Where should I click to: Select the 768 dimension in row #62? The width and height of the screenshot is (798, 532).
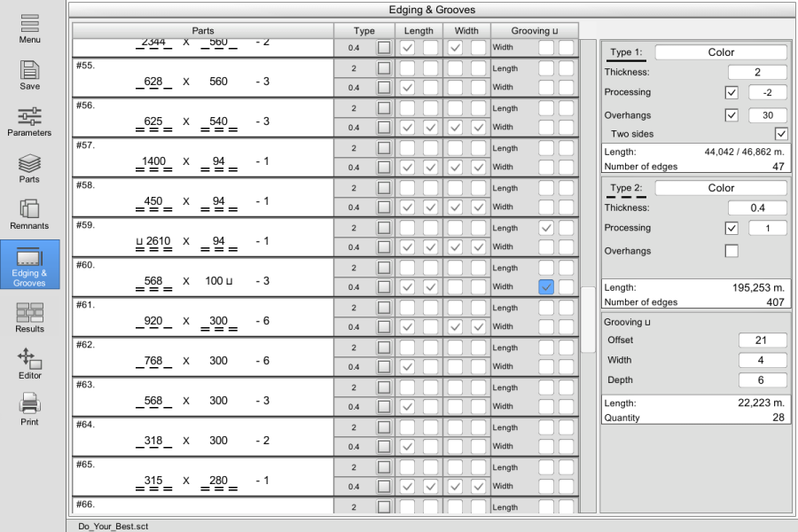pos(153,361)
